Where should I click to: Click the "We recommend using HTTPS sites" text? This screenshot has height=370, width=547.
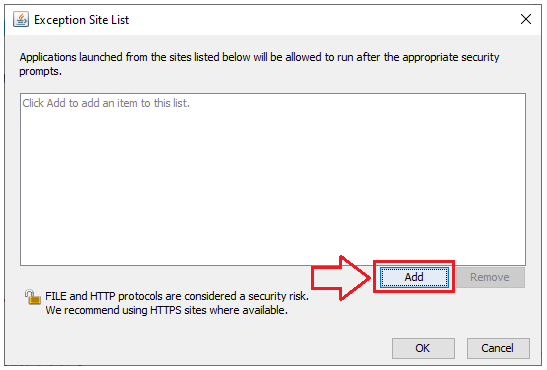[166, 310]
